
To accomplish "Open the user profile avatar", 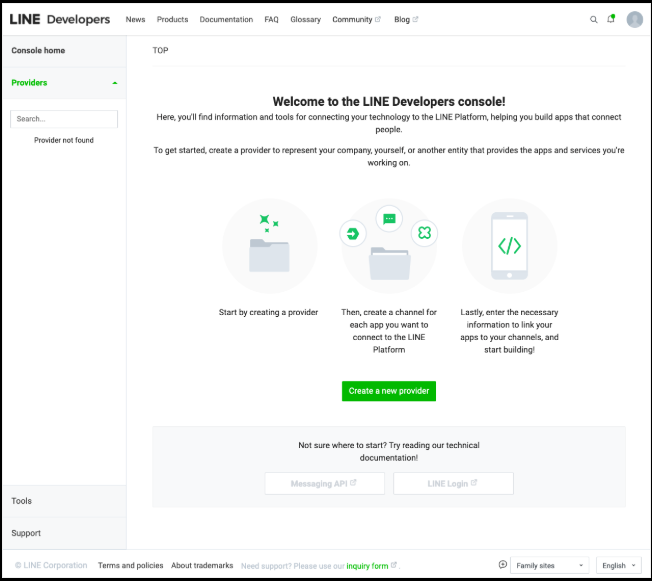I will (634, 19).
